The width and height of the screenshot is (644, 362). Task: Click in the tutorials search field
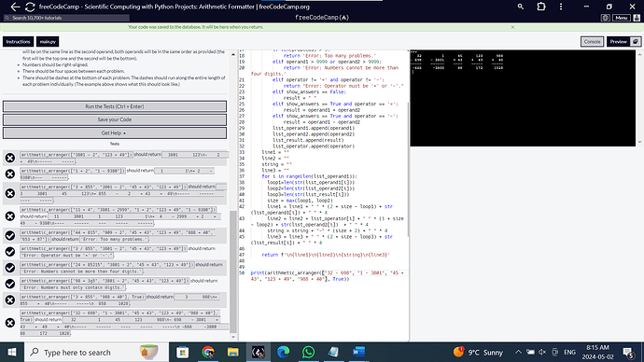[66, 18]
